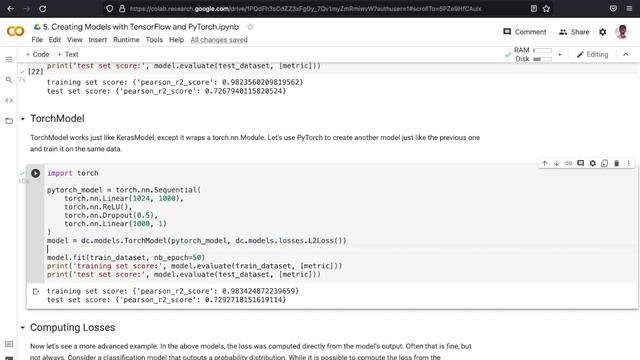Click the model.fit(train_dataset, nb_epoch=50) code line

point(126,258)
